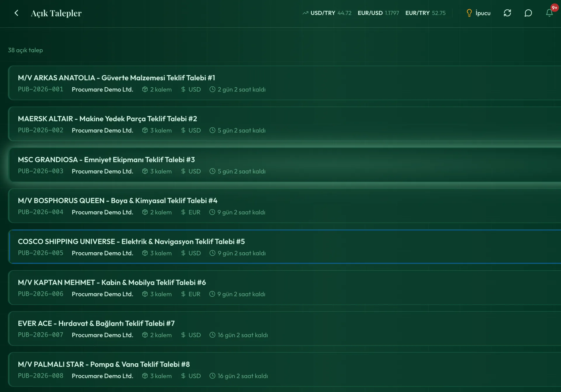Screen dimensions: 561x392
Task: Open the chat messages bubble icon
Action: tap(528, 13)
